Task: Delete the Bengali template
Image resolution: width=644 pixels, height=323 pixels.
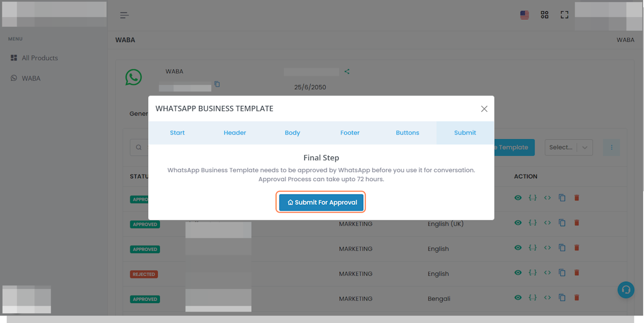Action: tap(577, 297)
